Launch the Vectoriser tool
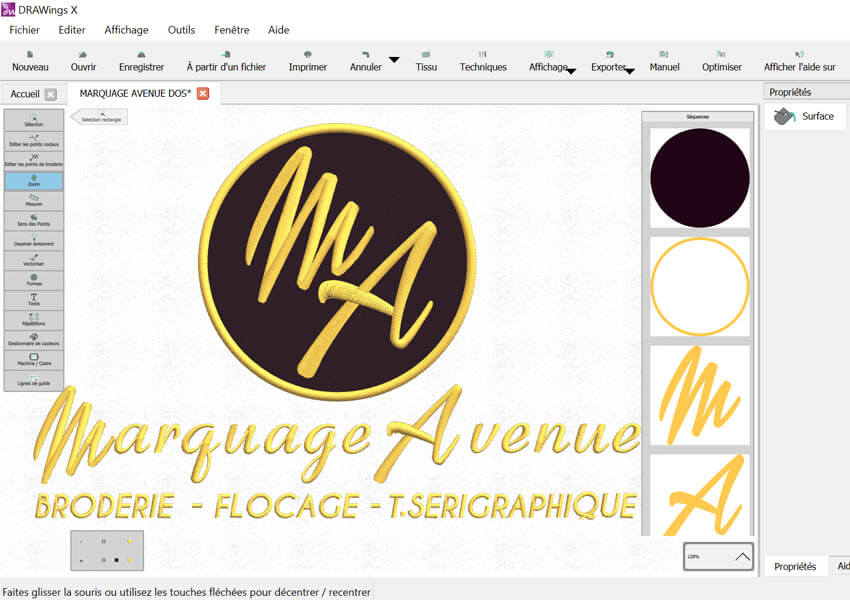 (32, 262)
